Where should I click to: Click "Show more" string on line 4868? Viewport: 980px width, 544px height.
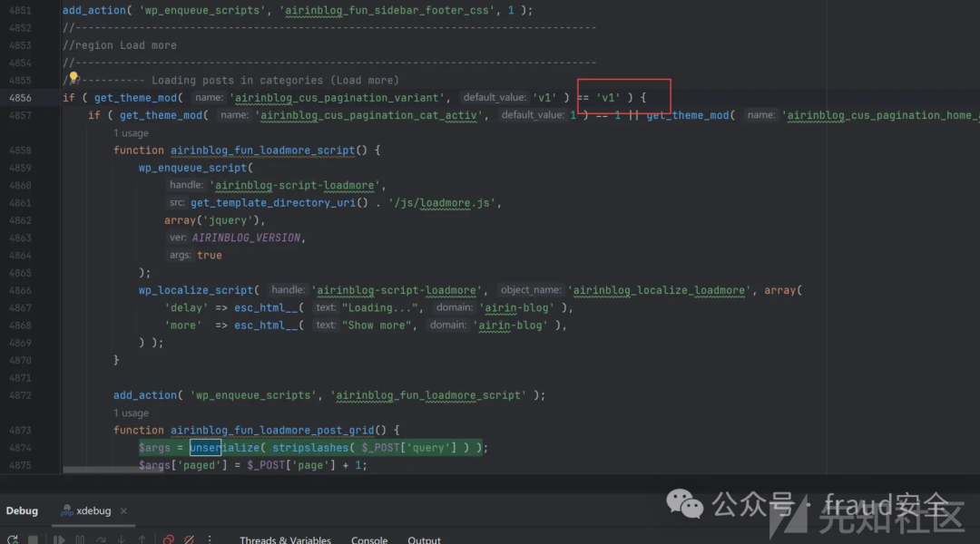click(x=378, y=325)
